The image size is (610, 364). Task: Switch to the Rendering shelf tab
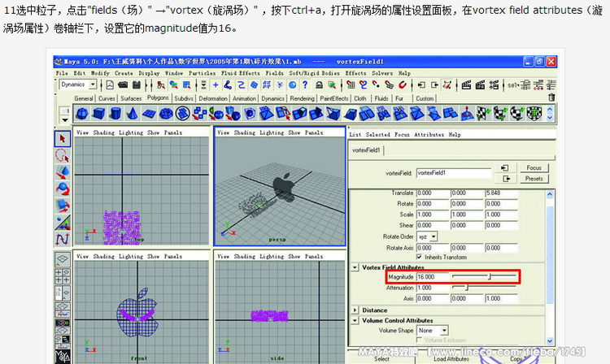(x=302, y=98)
